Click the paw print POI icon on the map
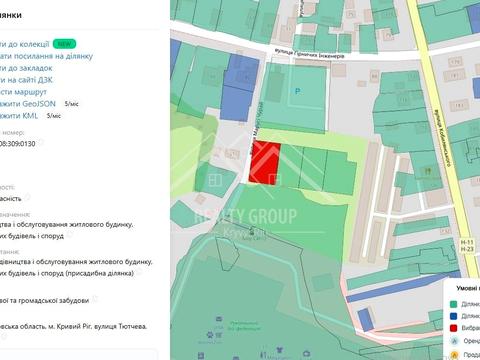 point(210,334)
